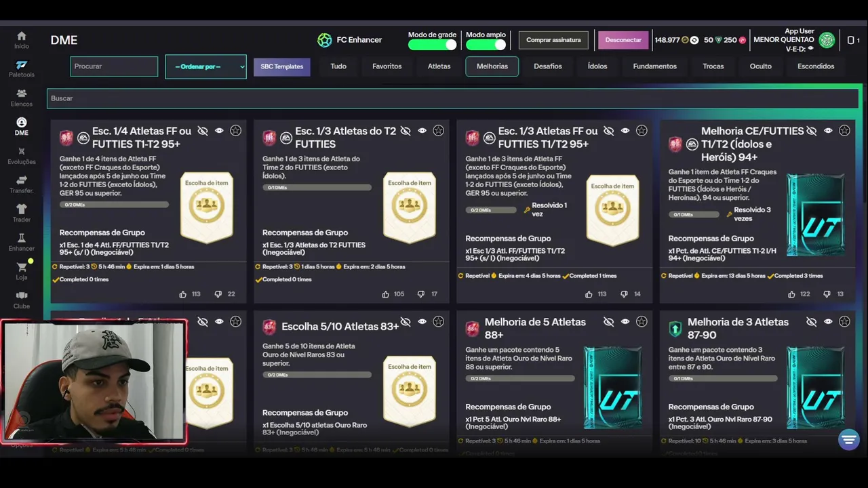Select DME in the left sidebar
868x488 pixels.
[22, 127]
